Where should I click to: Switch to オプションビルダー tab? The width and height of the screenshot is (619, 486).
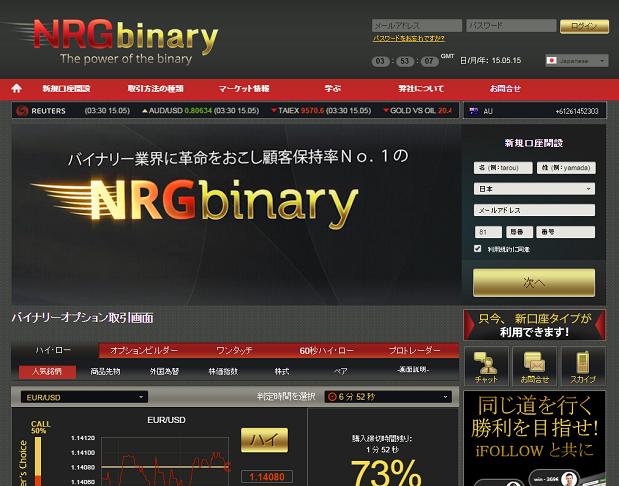(144, 351)
